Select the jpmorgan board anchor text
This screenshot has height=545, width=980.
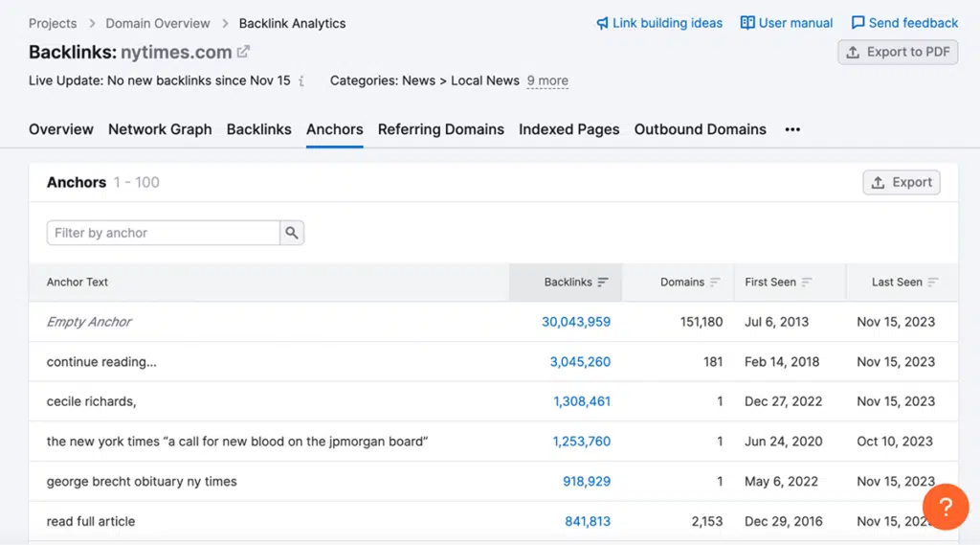[x=237, y=442]
